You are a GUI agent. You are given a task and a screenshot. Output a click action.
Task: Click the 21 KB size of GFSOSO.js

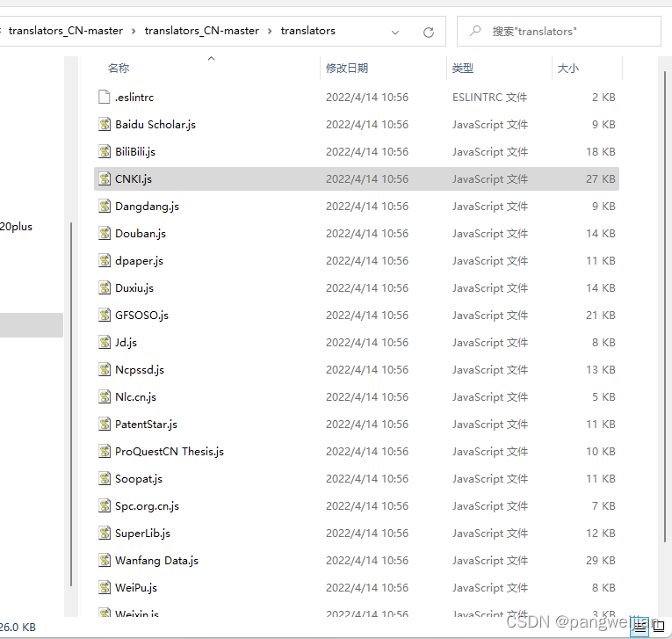tap(601, 315)
